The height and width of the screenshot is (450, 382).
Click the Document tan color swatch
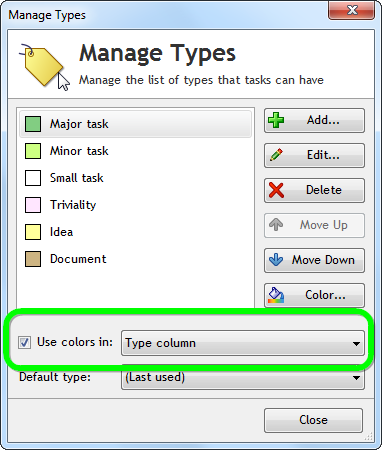[33, 259]
